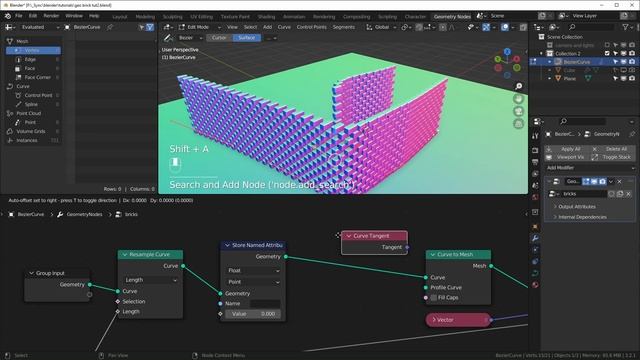The height and width of the screenshot is (360, 640).
Task: Open the Global transform orientation dropdown
Action: (381, 27)
